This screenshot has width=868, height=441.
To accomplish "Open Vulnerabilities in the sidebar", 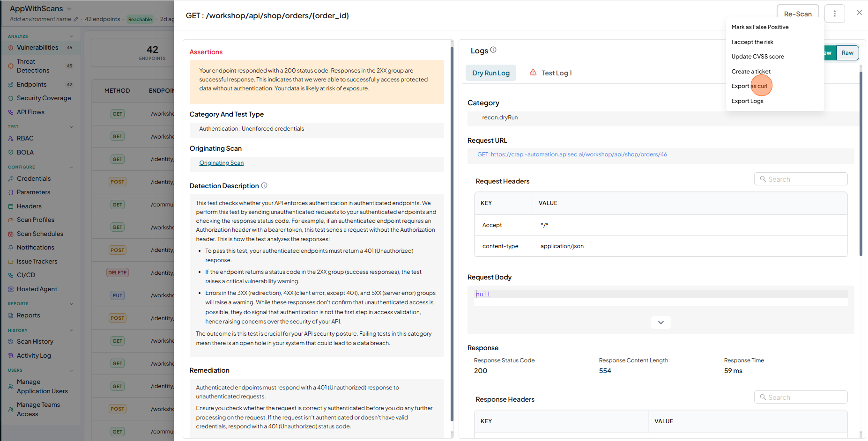I will 37,47.
